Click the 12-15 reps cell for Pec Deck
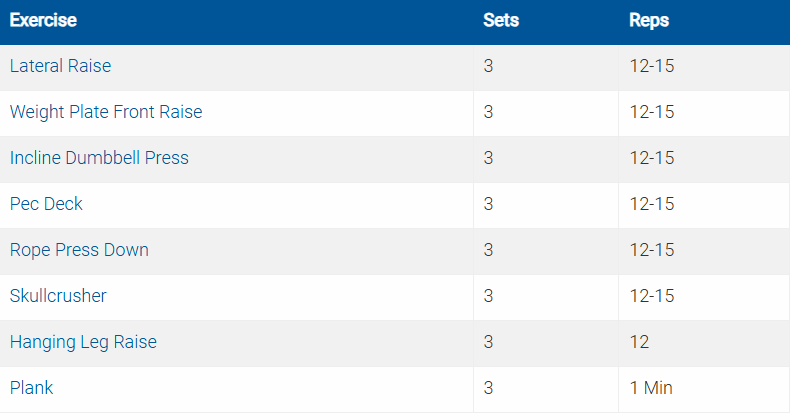The image size is (790, 420). [652, 204]
